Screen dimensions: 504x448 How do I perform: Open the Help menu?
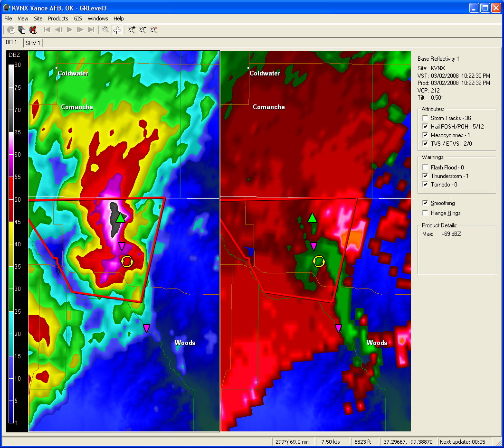coord(119,19)
